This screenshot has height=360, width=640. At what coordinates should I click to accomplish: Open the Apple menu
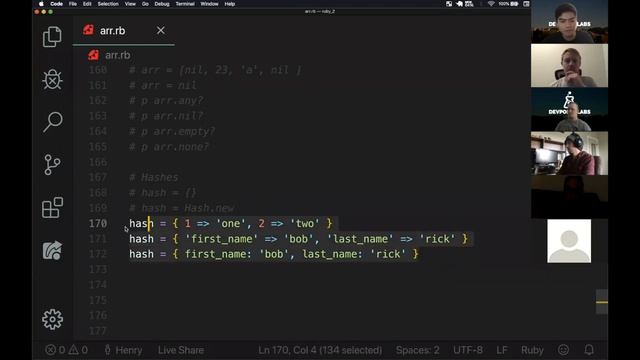click(x=41, y=4)
